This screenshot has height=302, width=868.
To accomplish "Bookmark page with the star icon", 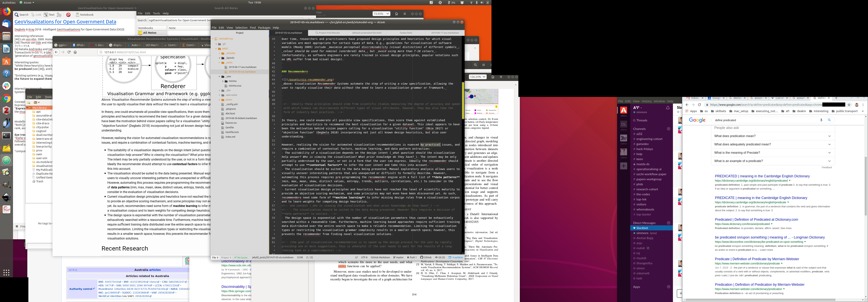I will (849, 105).
